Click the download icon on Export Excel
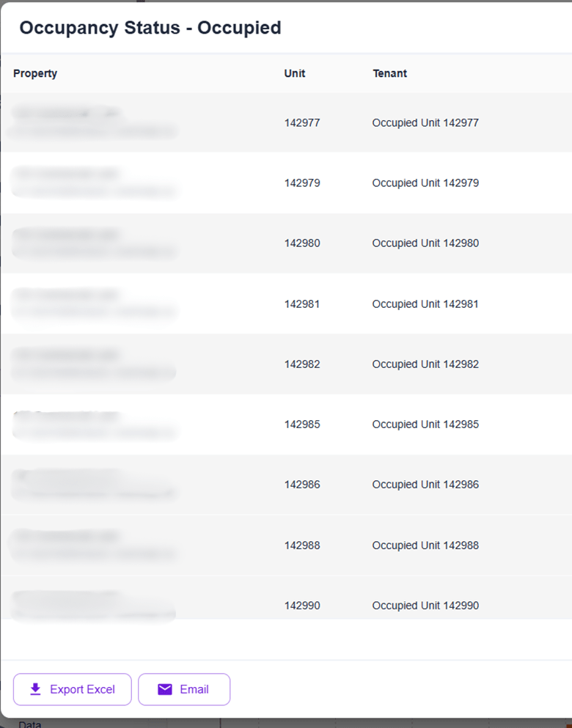 point(35,689)
